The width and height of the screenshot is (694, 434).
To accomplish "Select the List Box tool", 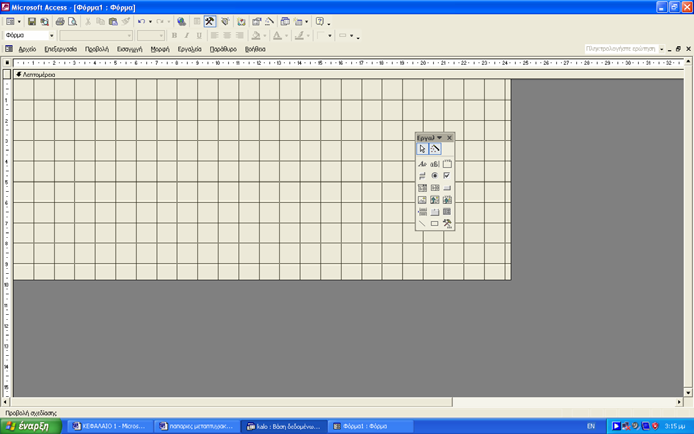I will point(435,188).
